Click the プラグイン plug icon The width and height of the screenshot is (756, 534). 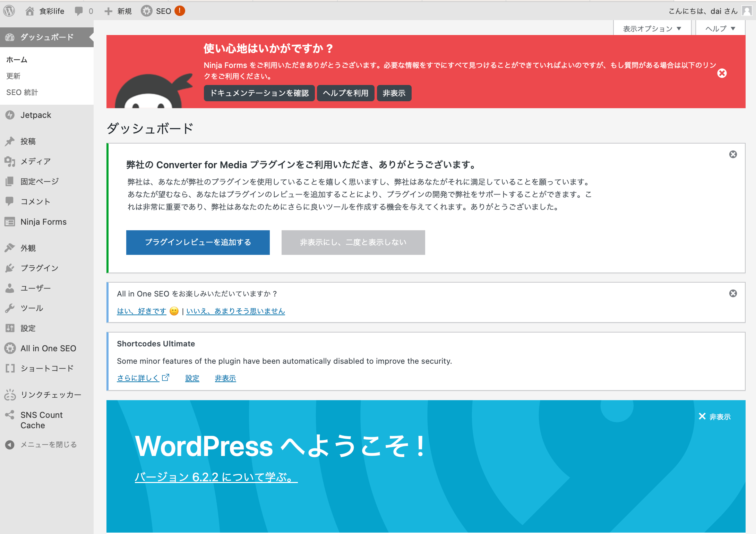pos(10,268)
